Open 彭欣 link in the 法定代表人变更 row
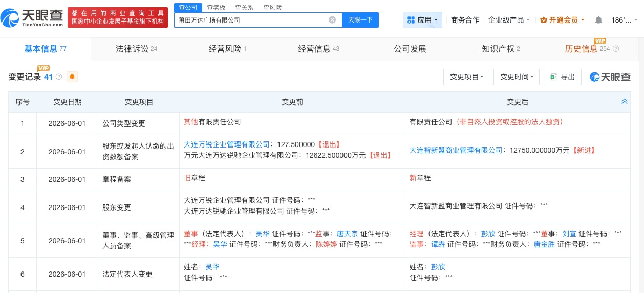This screenshot has width=644, height=293. (438, 267)
